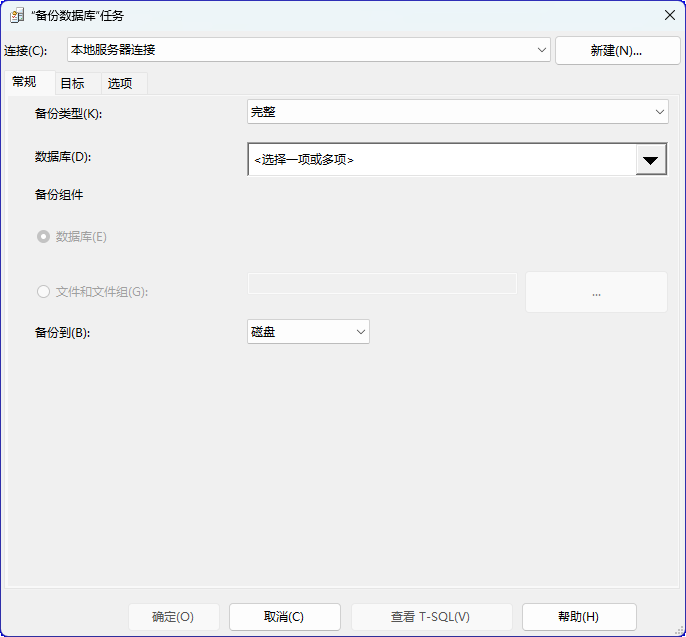Open the 选项 tab

click(120, 84)
